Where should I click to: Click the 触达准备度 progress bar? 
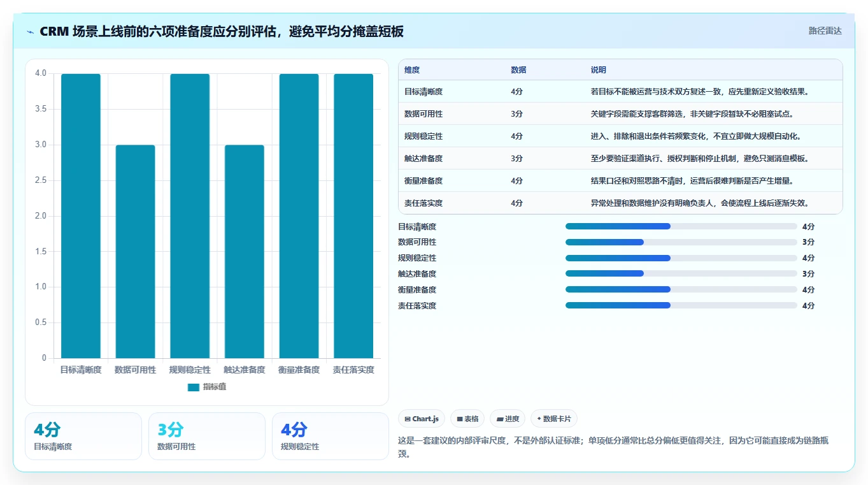(681, 274)
